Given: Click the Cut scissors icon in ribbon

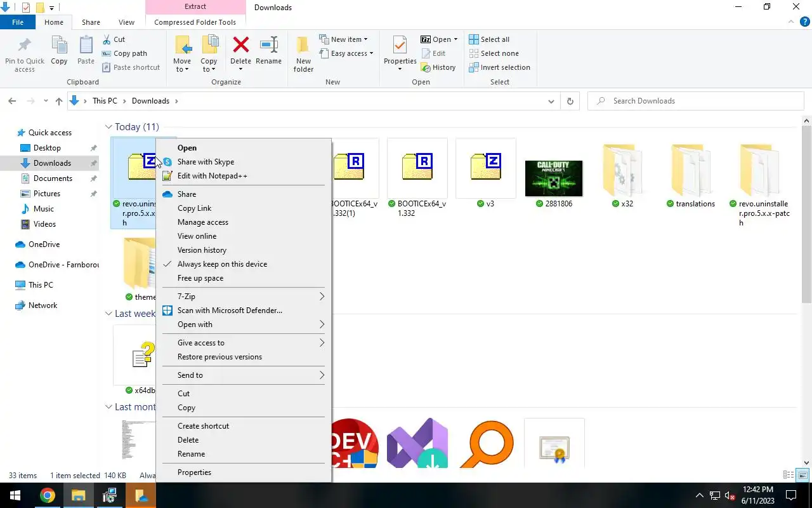Looking at the screenshot, I should 107,39.
